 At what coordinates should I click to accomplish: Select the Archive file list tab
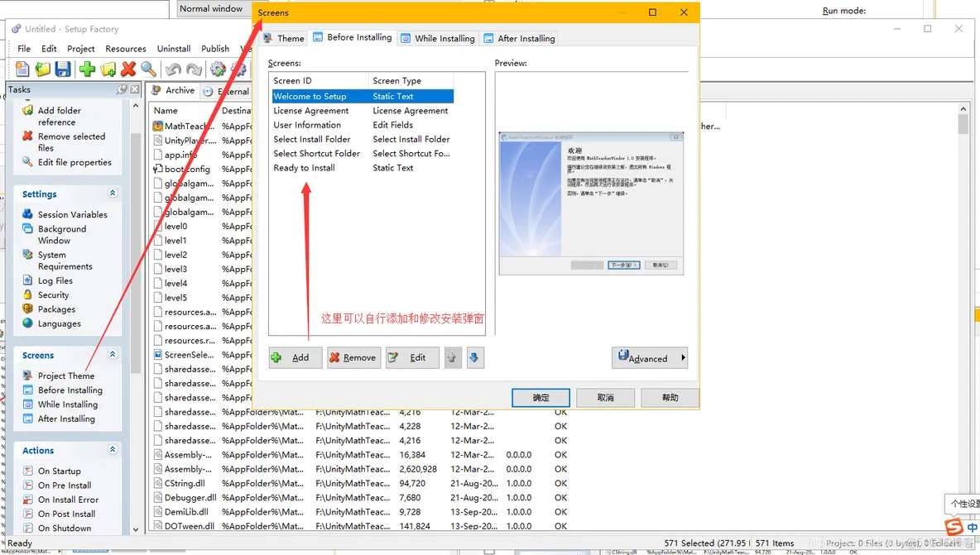coord(173,90)
